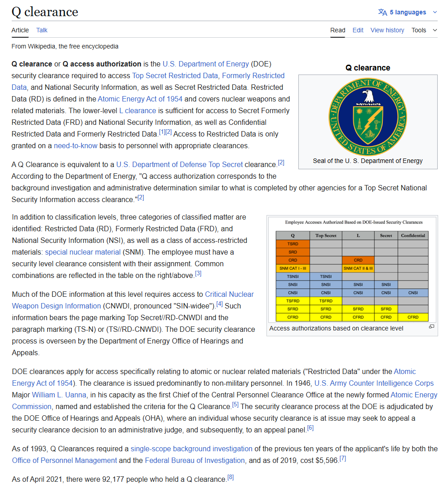Open the Office of Personnel Management link
Screen dimensions: 448x493
click(x=65, y=461)
